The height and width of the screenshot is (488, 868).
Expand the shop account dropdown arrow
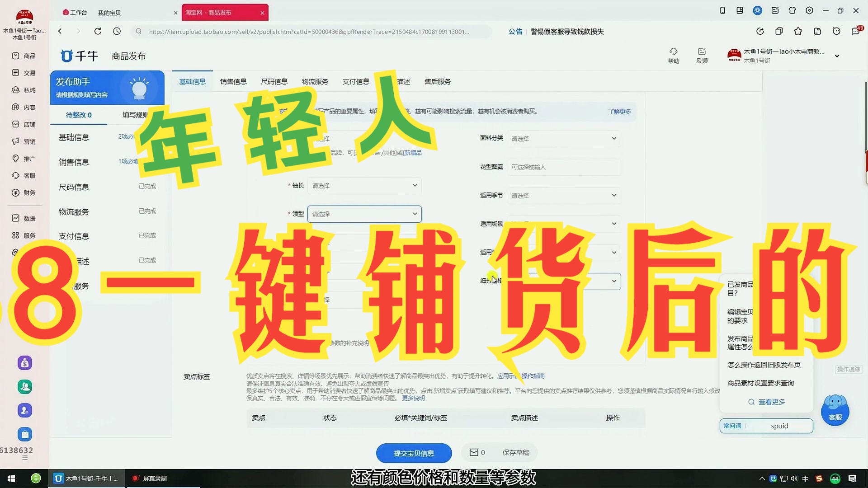(x=837, y=56)
